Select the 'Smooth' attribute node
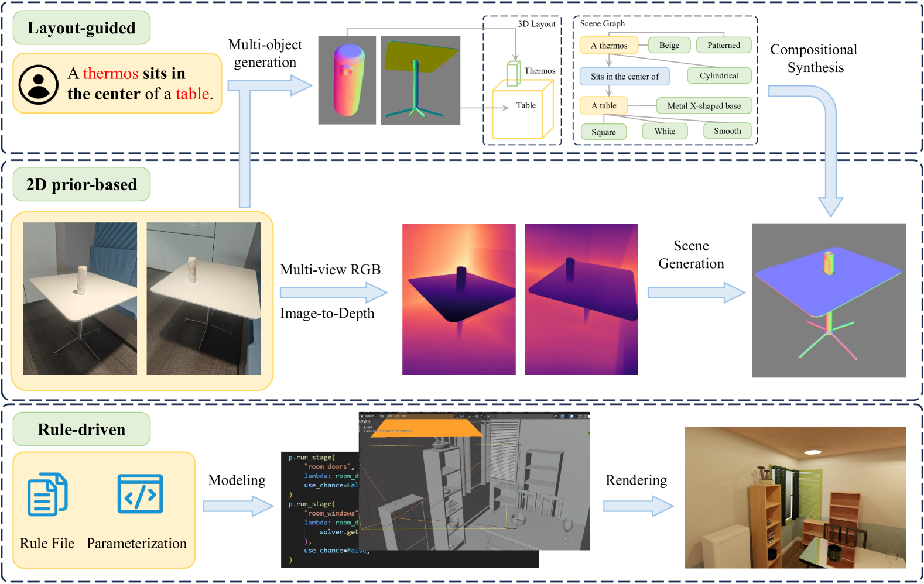 pos(727,131)
